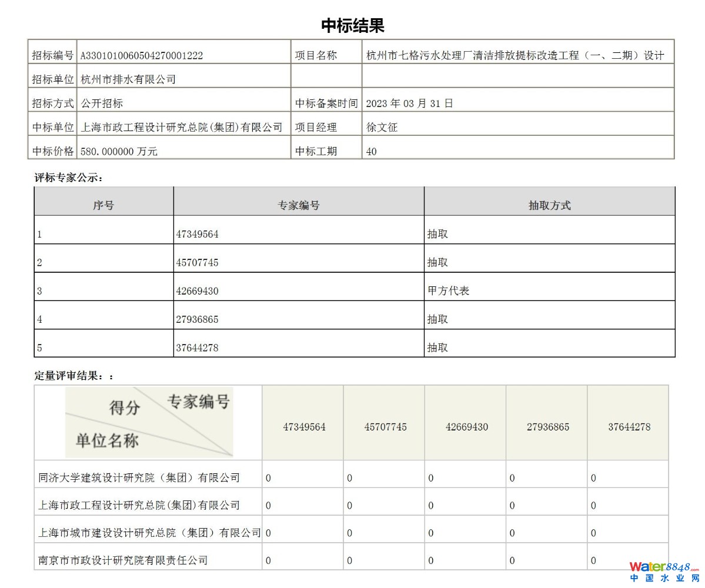The image size is (705, 588).
Task: Click the 抽取方式 column header
Action: coord(549,205)
